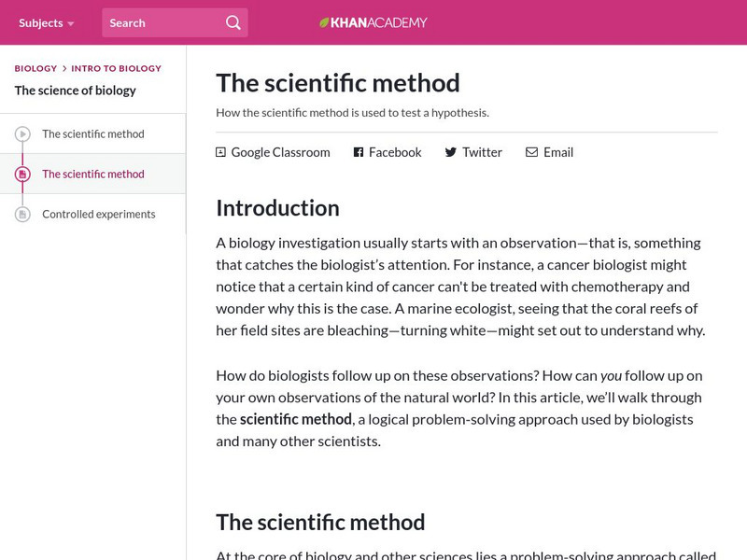
Task: Select the Controlled experiments lesson
Action: [x=99, y=214]
